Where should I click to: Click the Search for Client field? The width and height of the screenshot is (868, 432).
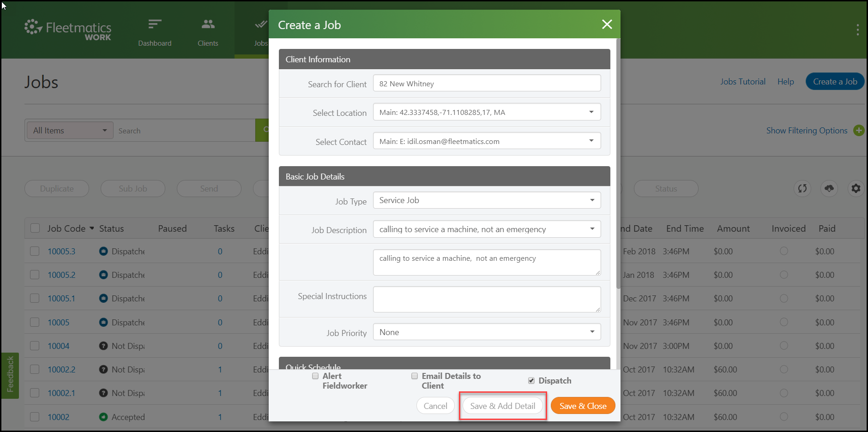[x=487, y=84]
